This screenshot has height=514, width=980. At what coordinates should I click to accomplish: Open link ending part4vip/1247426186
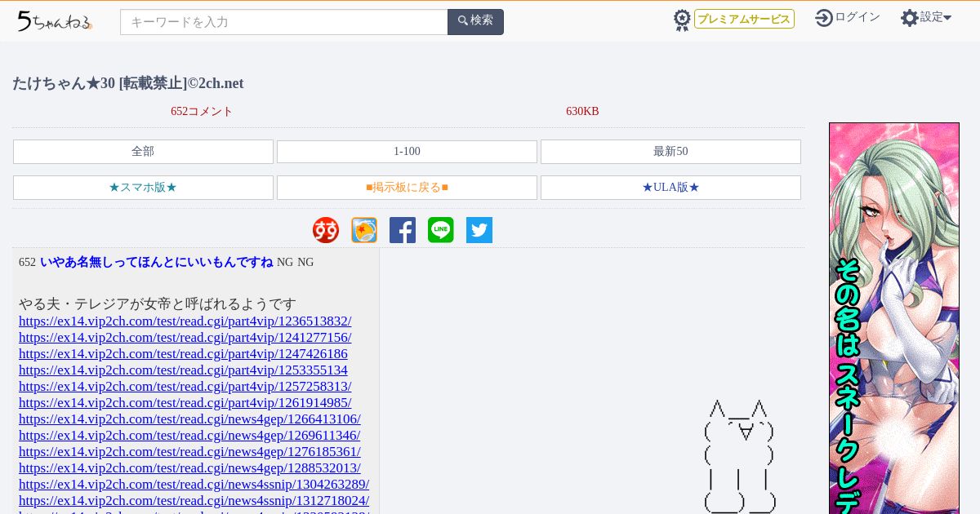pos(183,354)
